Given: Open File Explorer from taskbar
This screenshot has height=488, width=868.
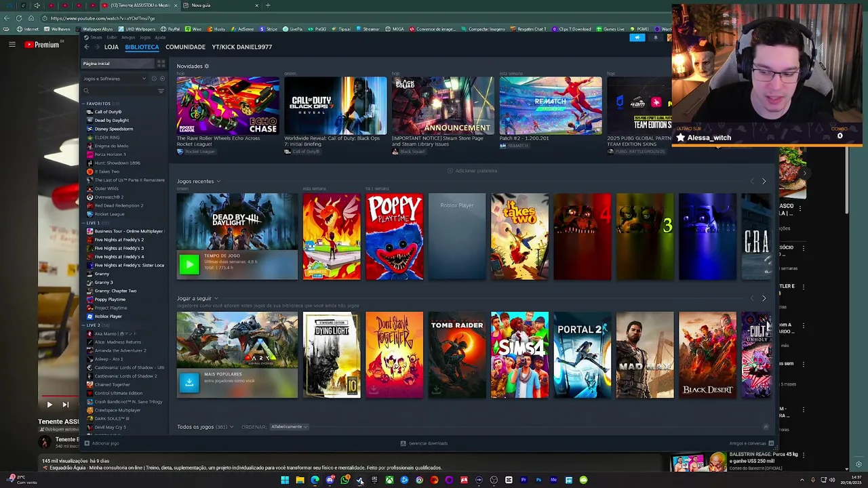Looking at the screenshot, I should tap(300, 480).
